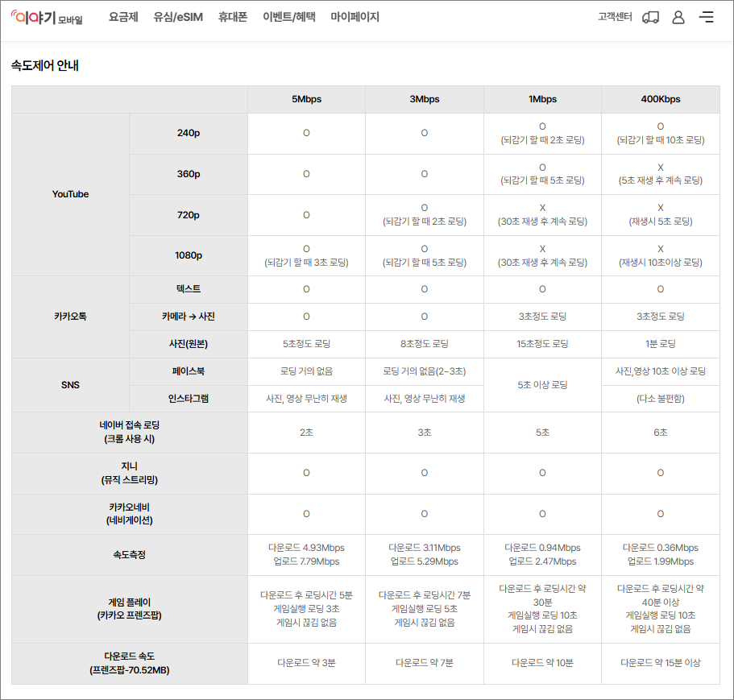Click cell '다운로드 0.94Mbps'
The width and height of the screenshot is (734, 700).
pyautogui.click(x=542, y=548)
